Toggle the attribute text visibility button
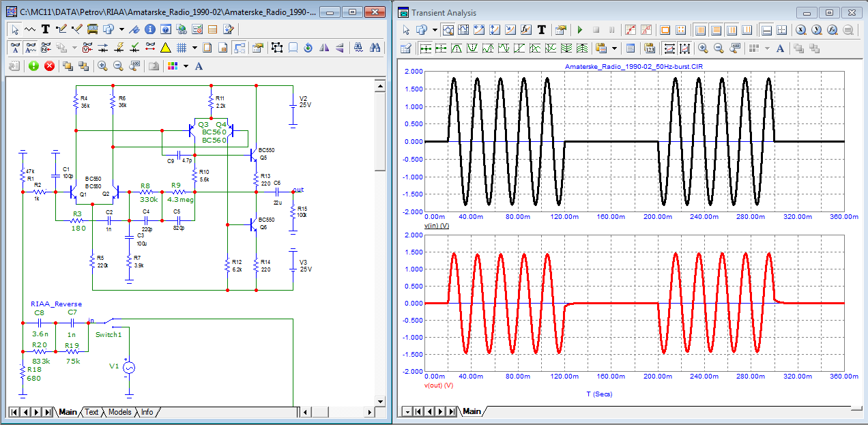Viewport: 868px width, 425px height. tap(14, 48)
